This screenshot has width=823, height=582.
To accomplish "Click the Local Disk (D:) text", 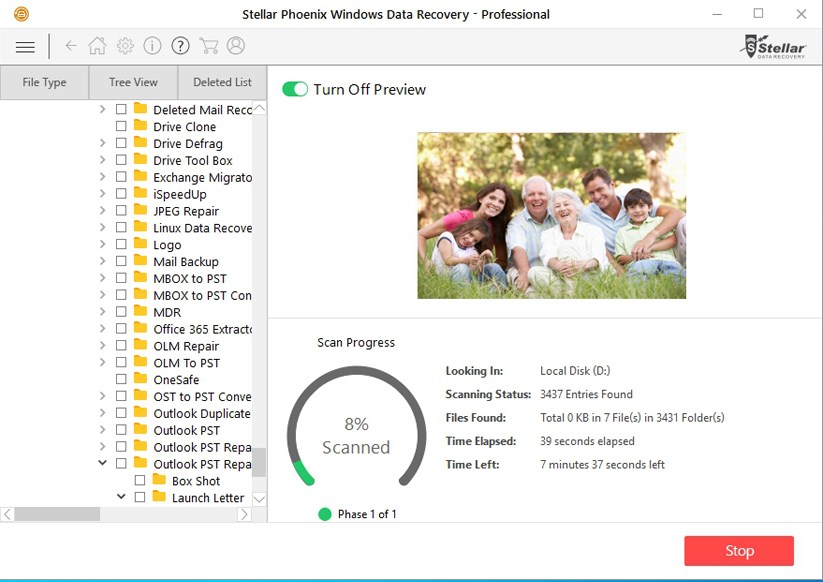I will 575,371.
